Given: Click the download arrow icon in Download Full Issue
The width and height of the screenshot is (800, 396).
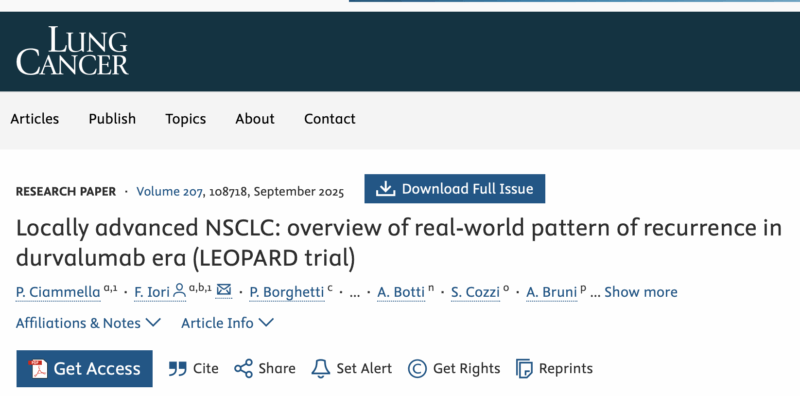Looking at the screenshot, I should point(386,189).
